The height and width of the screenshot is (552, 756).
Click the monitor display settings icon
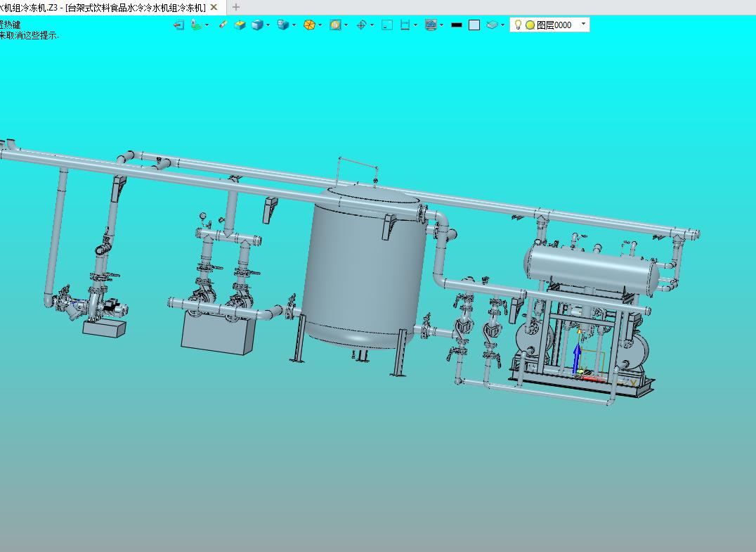(431, 25)
